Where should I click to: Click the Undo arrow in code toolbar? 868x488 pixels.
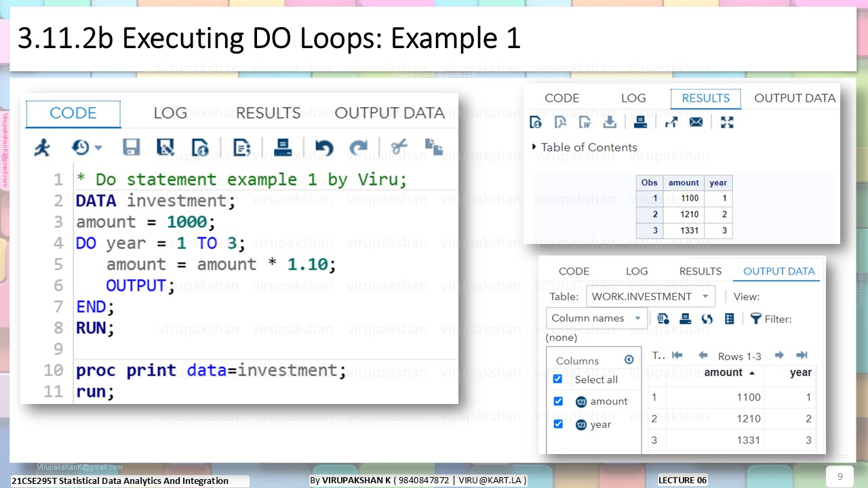pyautogui.click(x=324, y=147)
